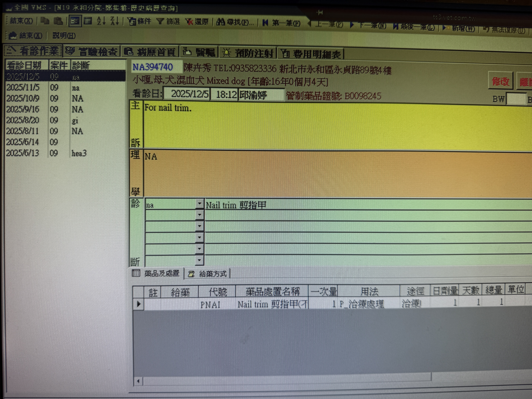The height and width of the screenshot is (399, 532).
Task: Open the first diagnosis code dropdown 'na'
Action: pos(199,204)
